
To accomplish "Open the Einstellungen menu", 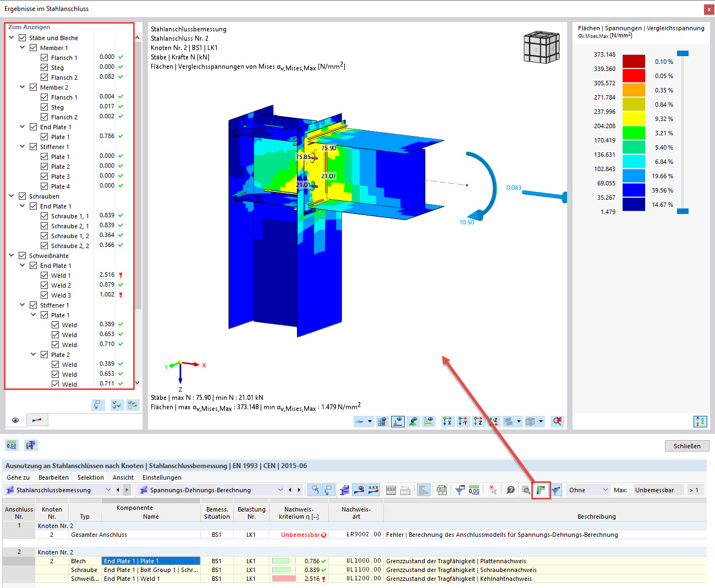I will (x=162, y=477).
